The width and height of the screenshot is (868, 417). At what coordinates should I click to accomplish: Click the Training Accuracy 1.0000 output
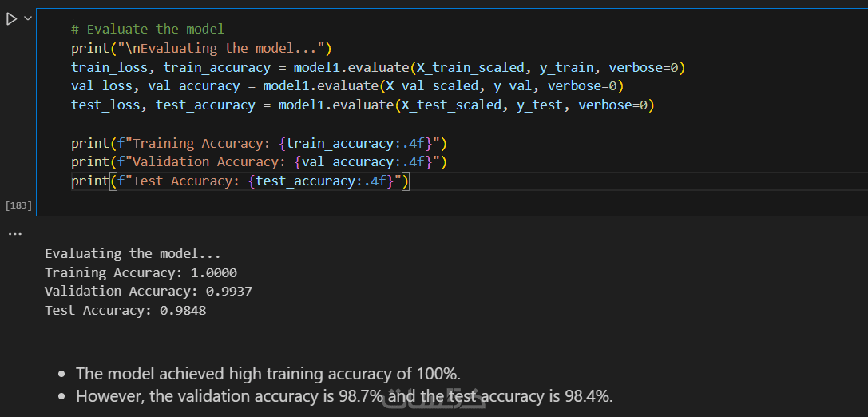pos(141,272)
